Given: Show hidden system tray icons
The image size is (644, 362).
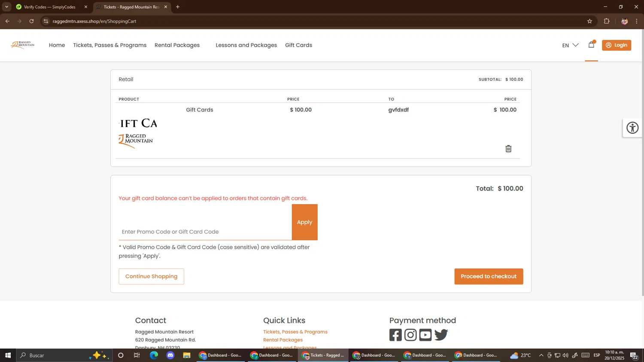Looking at the screenshot, I should tap(541, 355).
